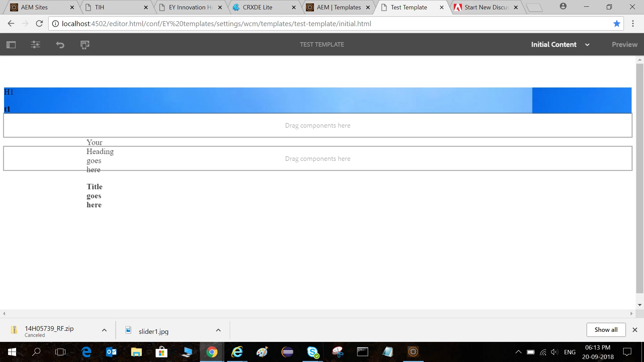Image resolution: width=644 pixels, height=362 pixels.
Task: Launch Skype from the taskbar
Action: click(313, 352)
